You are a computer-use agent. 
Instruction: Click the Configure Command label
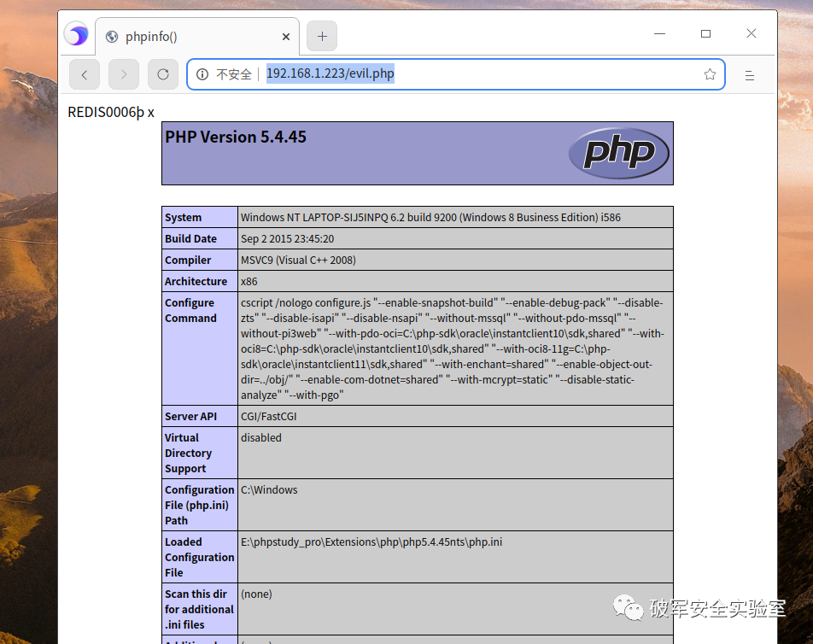[190, 310]
